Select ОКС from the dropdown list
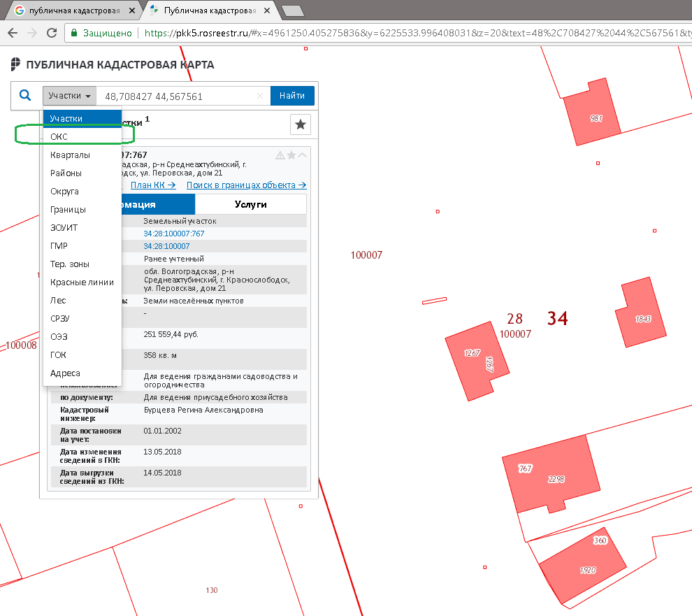 click(x=59, y=136)
